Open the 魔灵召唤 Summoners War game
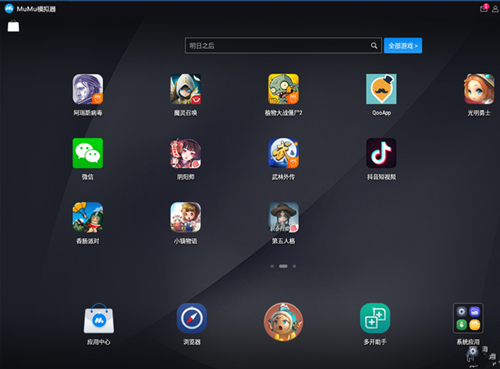The image size is (500, 369). (x=186, y=89)
